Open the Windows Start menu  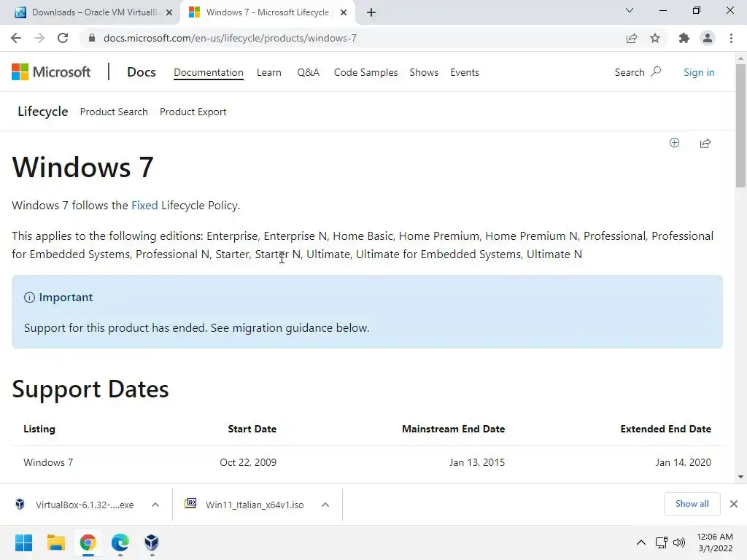tap(24, 542)
